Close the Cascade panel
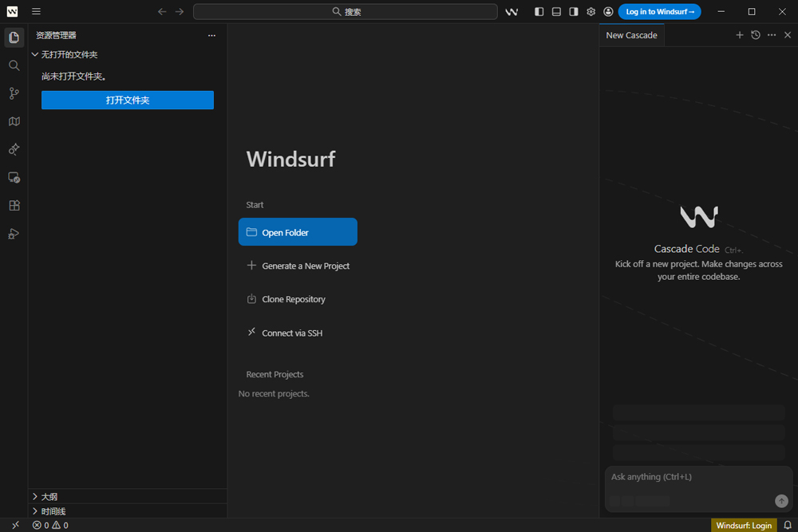 tap(788, 34)
